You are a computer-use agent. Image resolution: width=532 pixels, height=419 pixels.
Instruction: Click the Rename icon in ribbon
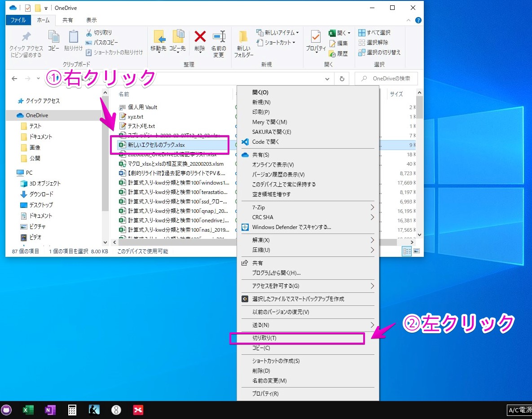(219, 37)
